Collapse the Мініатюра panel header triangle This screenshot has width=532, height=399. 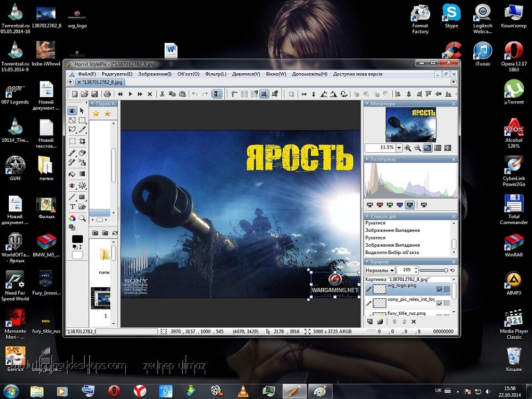click(367, 103)
